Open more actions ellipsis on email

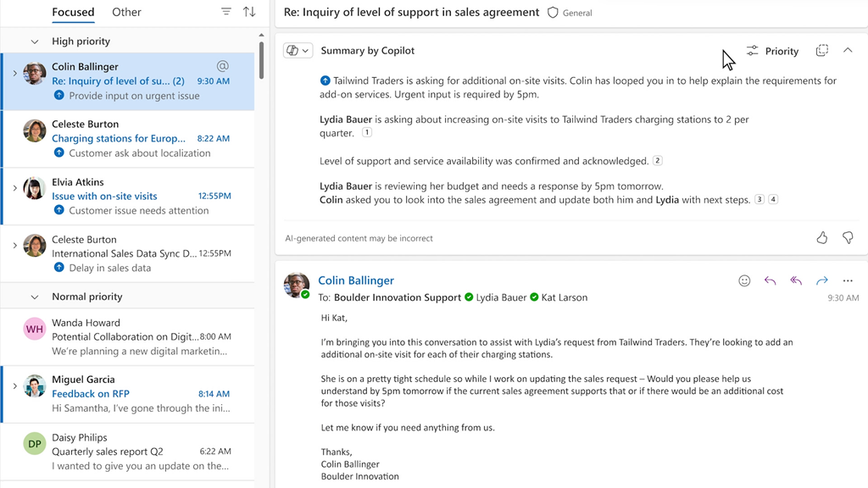point(848,280)
